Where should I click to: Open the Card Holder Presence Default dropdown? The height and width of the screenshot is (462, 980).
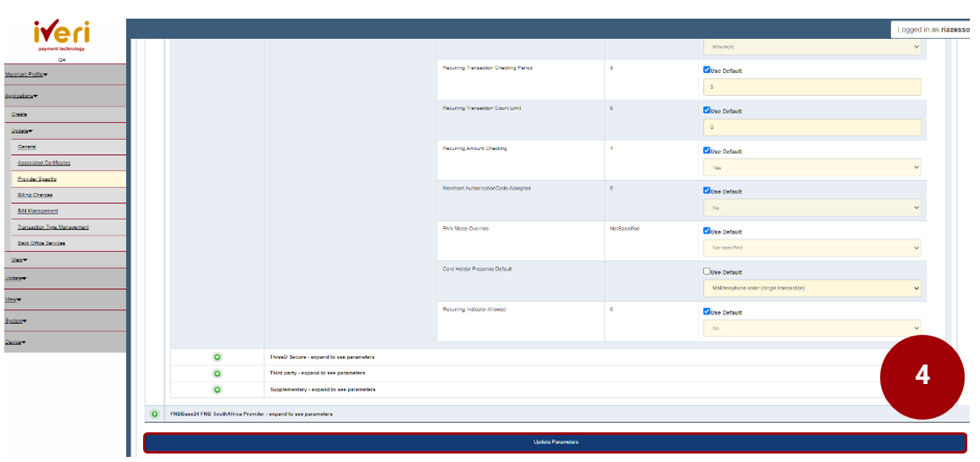[811, 288]
